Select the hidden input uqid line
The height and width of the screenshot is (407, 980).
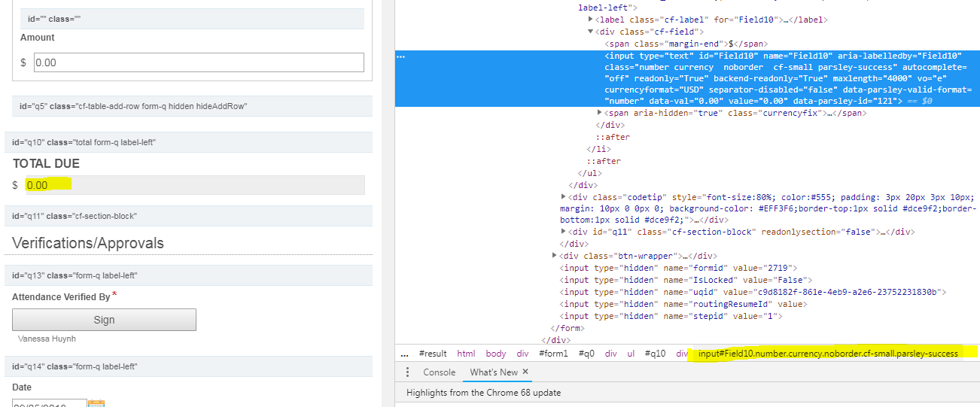pos(753,292)
